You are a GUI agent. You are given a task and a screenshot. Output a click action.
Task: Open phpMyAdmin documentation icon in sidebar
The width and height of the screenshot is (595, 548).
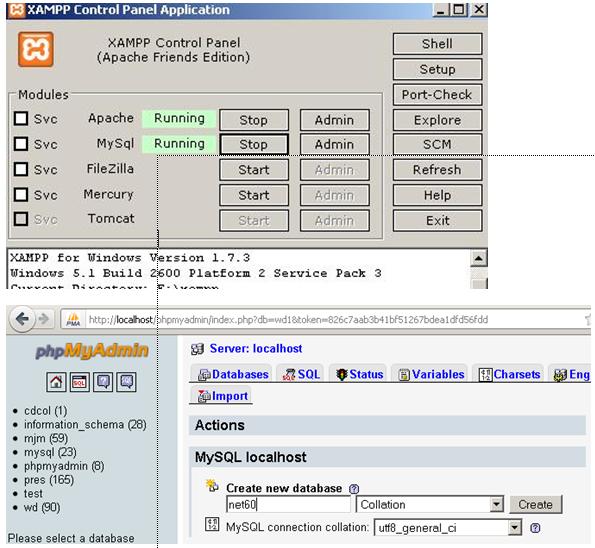tap(103, 381)
